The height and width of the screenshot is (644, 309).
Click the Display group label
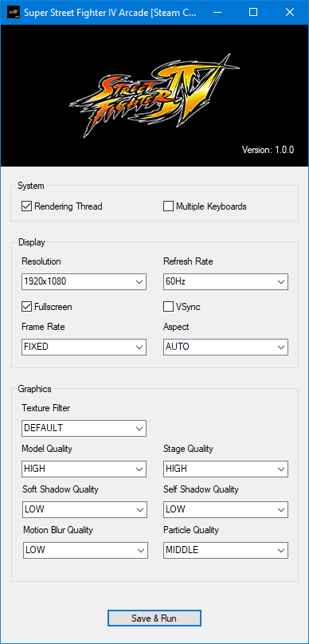pyautogui.click(x=32, y=242)
